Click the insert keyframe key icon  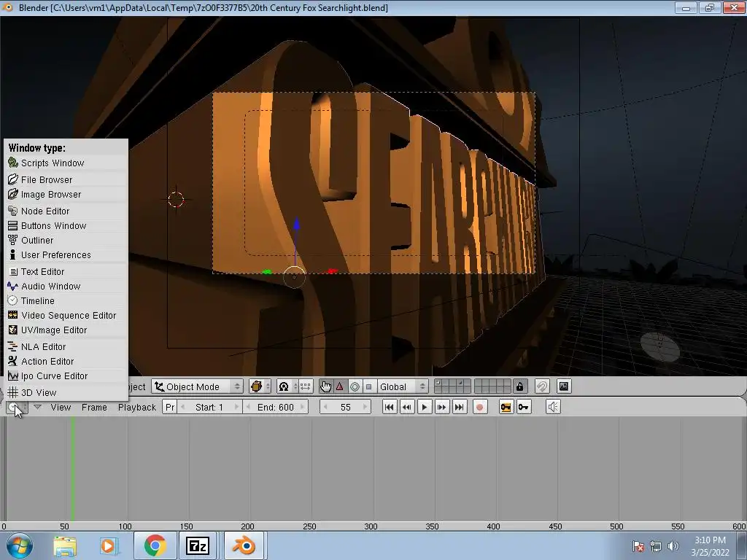(506, 407)
